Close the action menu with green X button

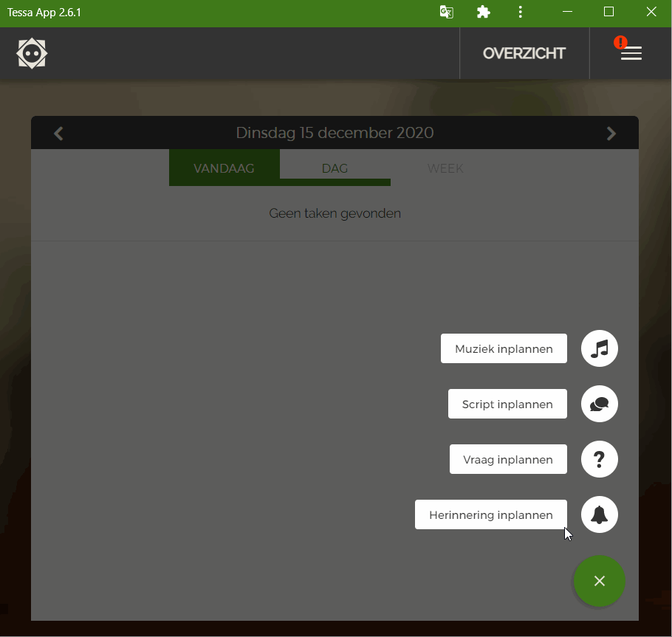pyautogui.click(x=599, y=581)
